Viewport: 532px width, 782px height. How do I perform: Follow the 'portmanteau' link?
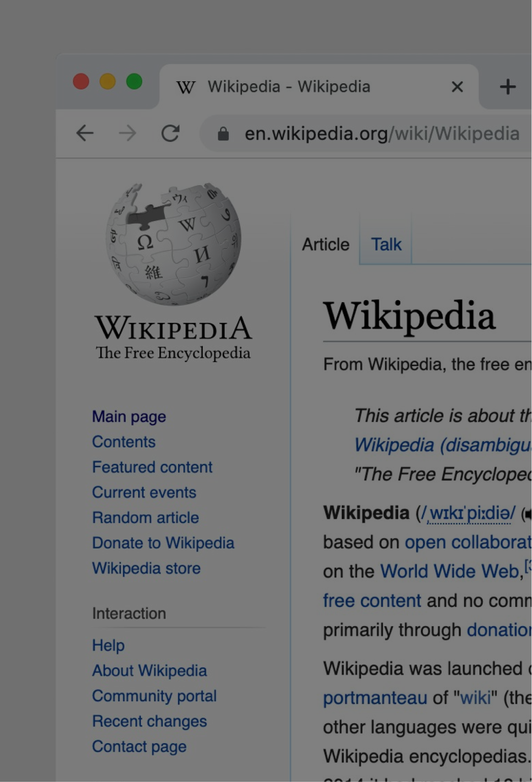click(375, 698)
